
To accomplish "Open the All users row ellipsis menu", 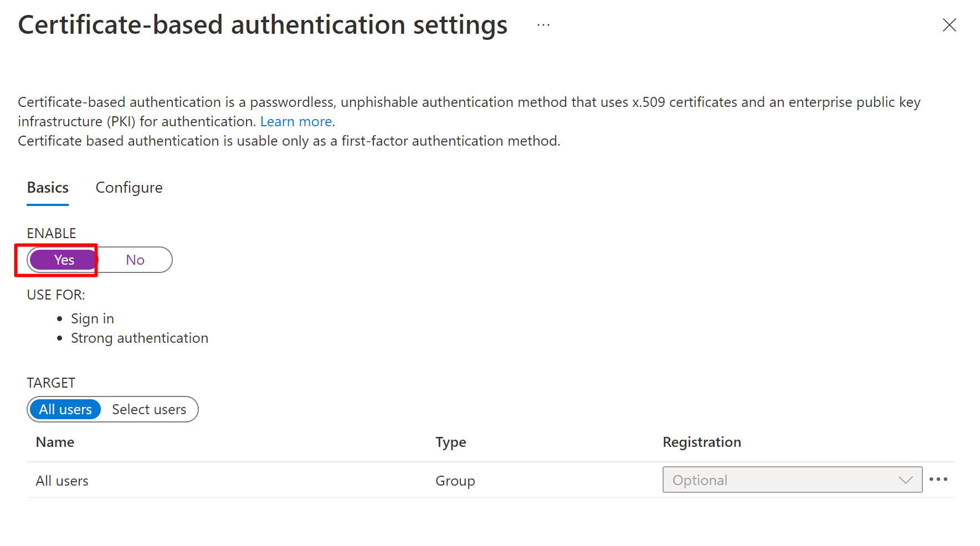I will click(x=938, y=480).
